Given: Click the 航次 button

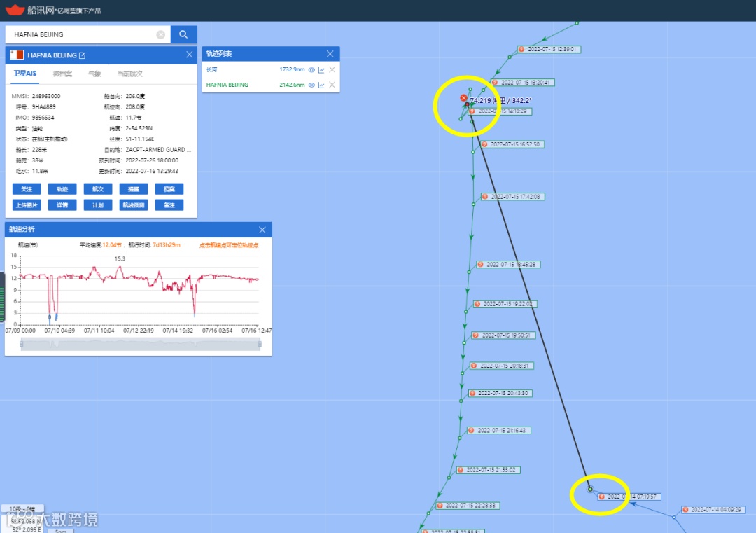Looking at the screenshot, I should (x=98, y=189).
